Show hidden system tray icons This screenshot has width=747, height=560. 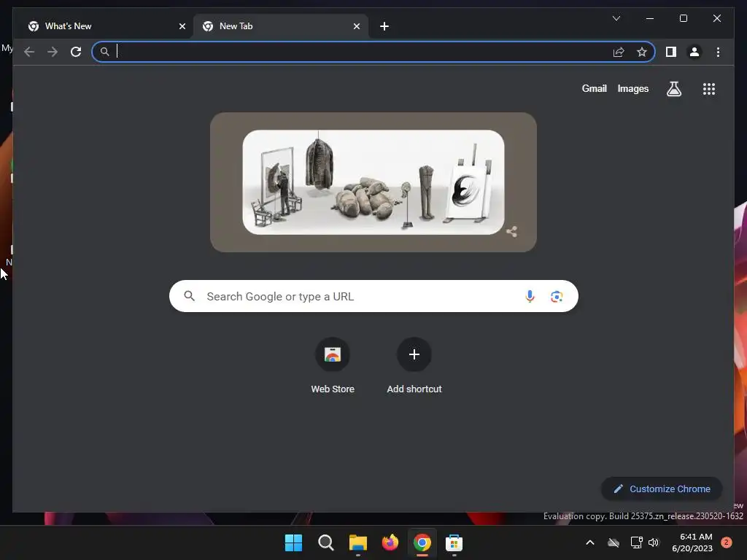589,542
